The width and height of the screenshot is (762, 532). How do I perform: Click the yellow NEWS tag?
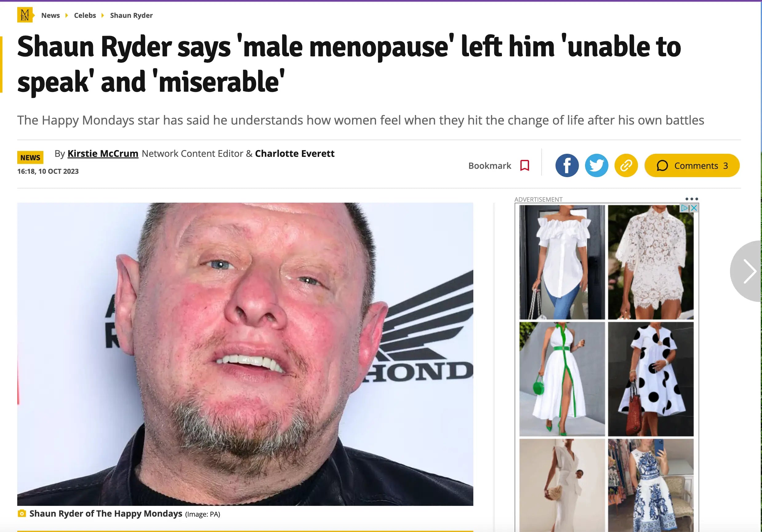(30, 157)
